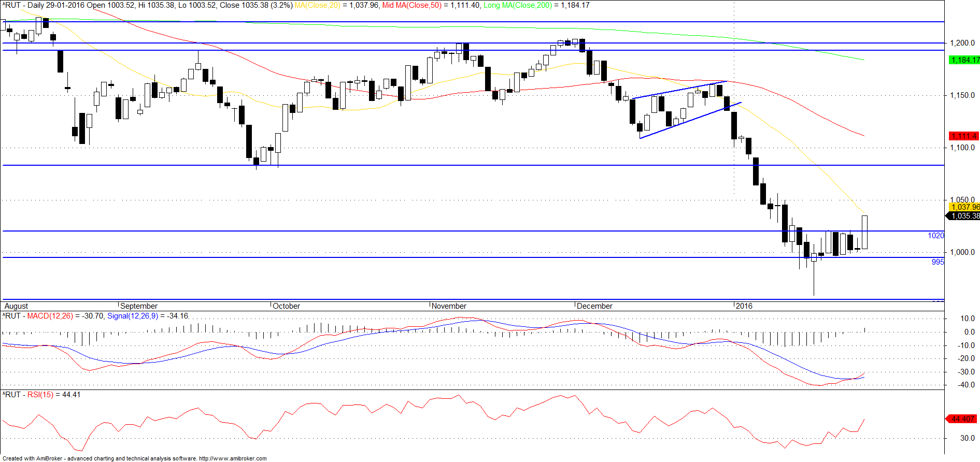Click the blue 1020 level label

tap(936, 236)
